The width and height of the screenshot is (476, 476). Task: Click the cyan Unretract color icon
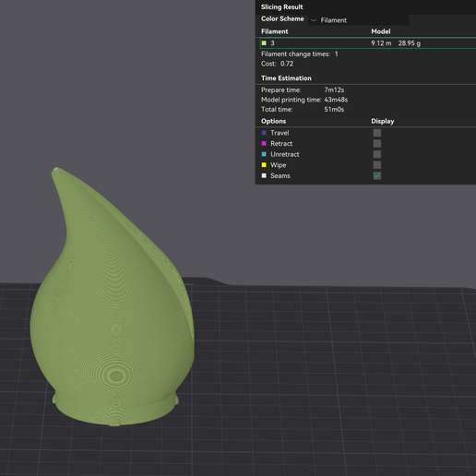tap(264, 154)
